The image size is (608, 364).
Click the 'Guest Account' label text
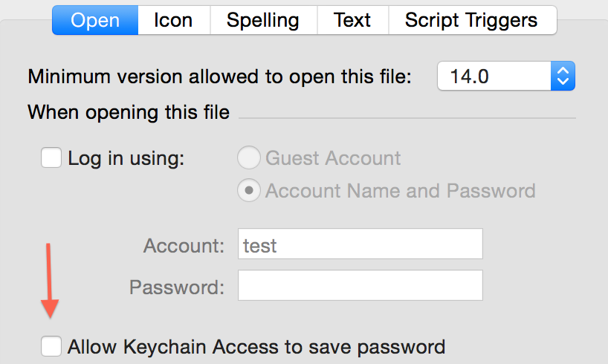click(x=333, y=158)
